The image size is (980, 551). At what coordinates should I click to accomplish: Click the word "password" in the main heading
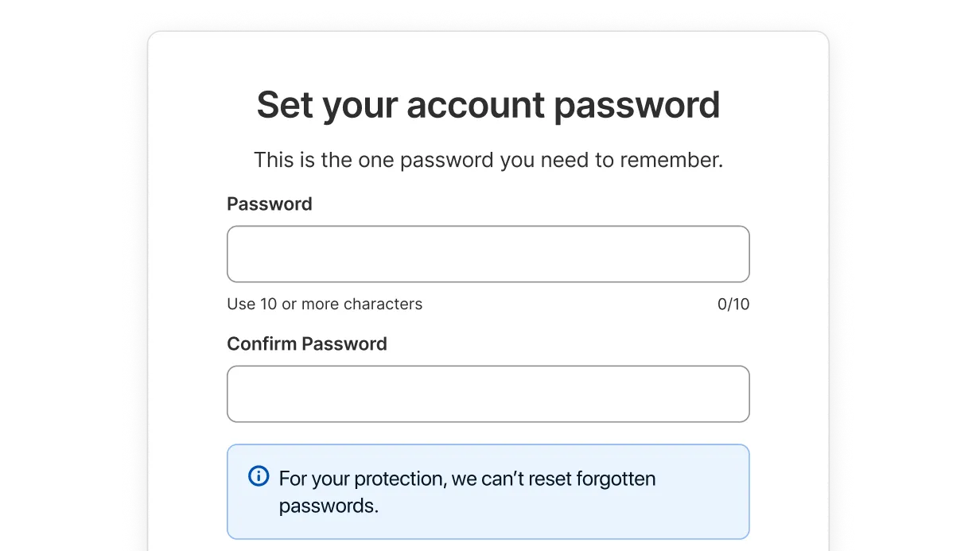click(x=636, y=105)
